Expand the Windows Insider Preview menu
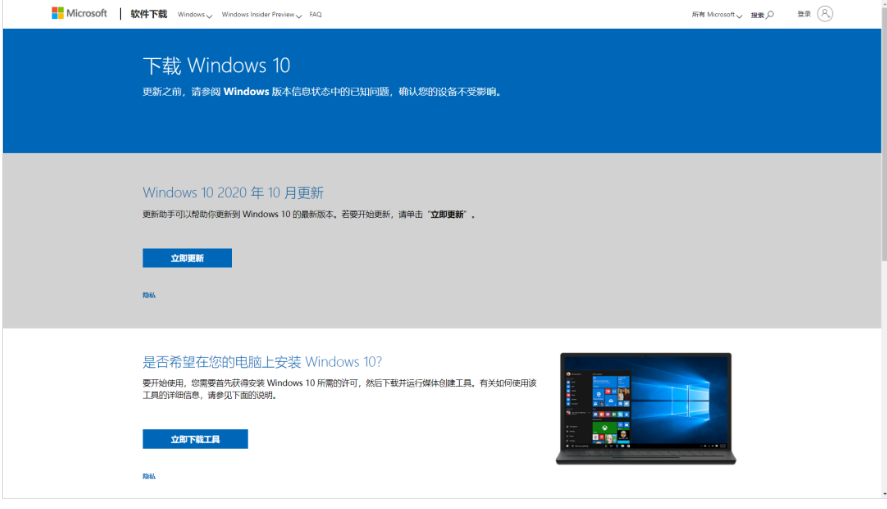This screenshot has width=887, height=509. click(x=261, y=15)
